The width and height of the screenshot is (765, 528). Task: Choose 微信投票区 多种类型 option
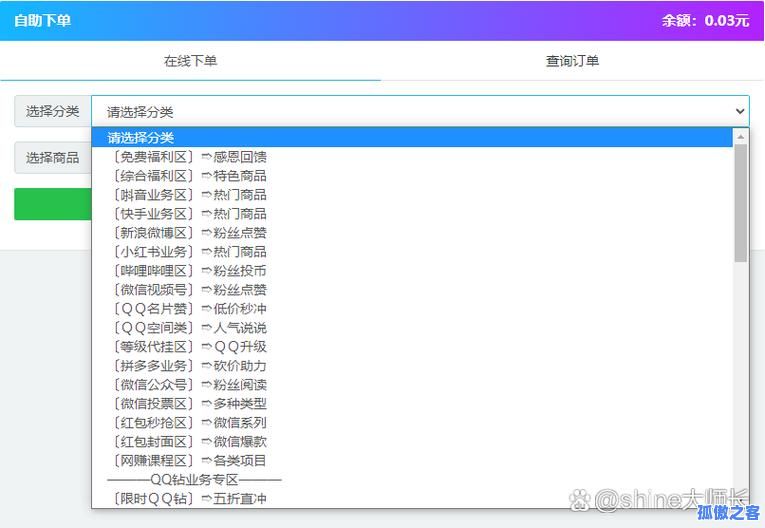(x=412, y=404)
